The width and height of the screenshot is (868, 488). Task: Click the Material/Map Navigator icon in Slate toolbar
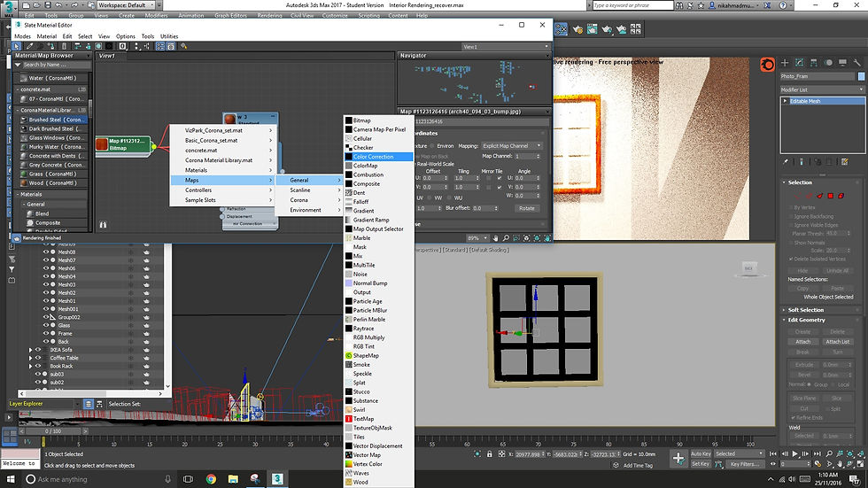(160, 46)
